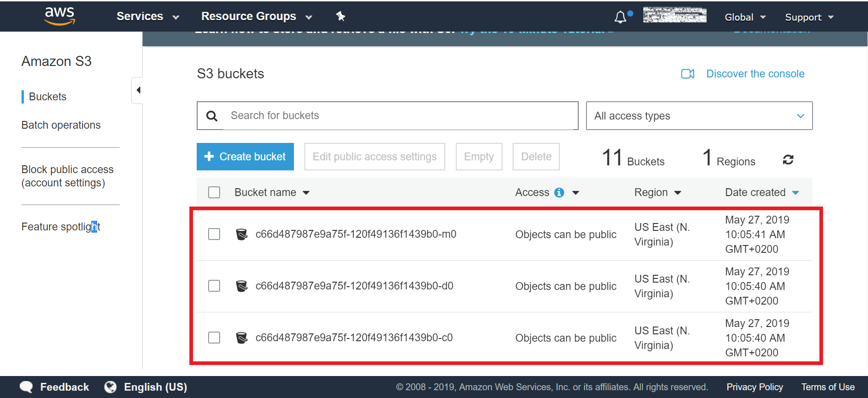Image resolution: width=868 pixels, height=398 pixels.
Task: Open the Global region dropdown
Action: click(x=745, y=17)
